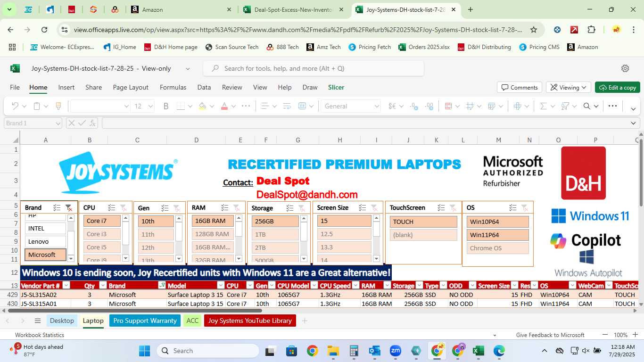This screenshot has width=644, height=362.
Task: Open File Explorer from taskbar
Action: pyautogui.click(x=333, y=351)
